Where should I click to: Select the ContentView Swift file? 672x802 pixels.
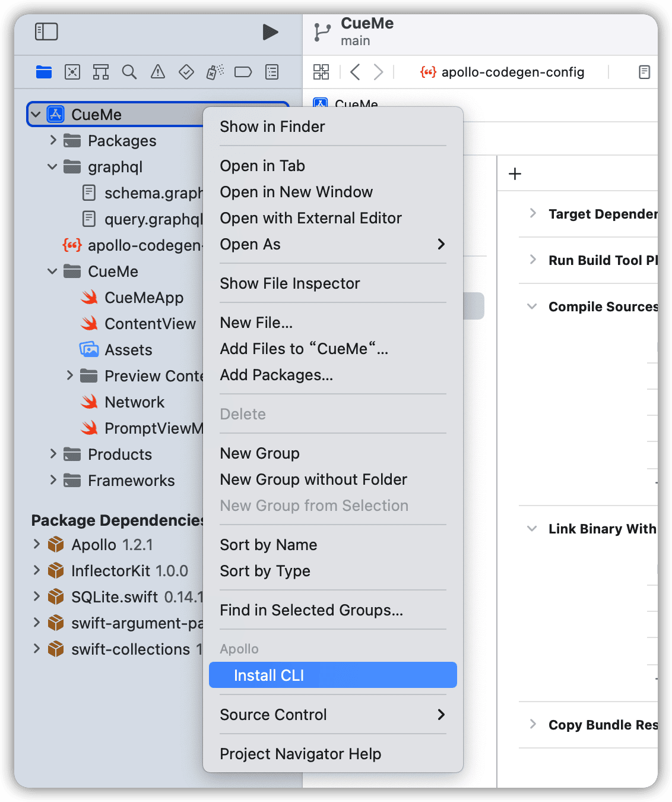pyautogui.click(x=138, y=324)
